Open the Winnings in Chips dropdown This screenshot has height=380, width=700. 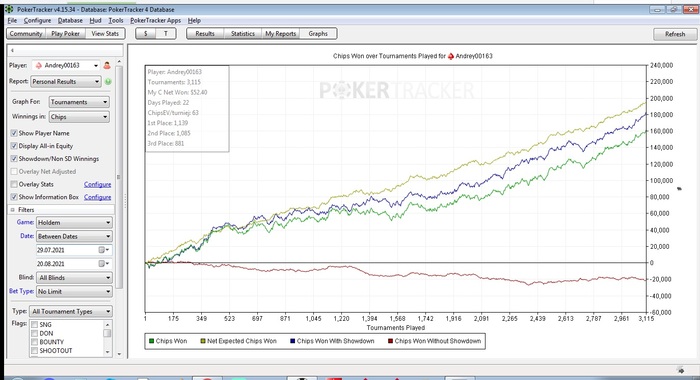coord(79,117)
